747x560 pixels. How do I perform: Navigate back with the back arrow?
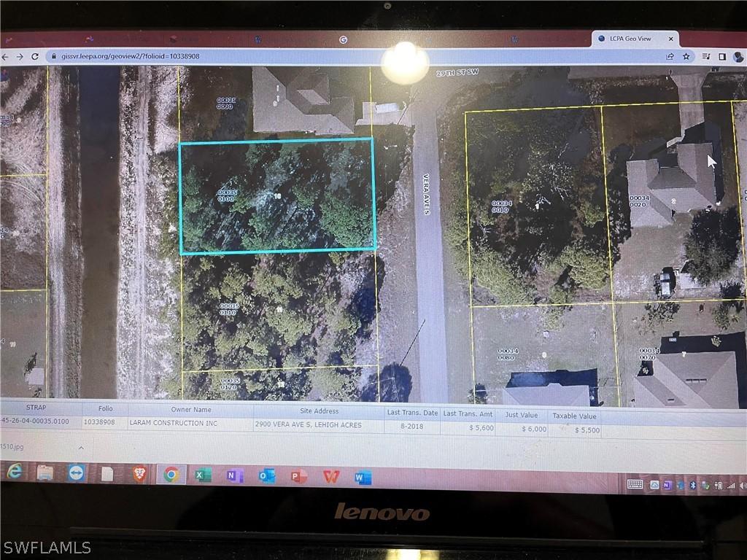pos(6,57)
